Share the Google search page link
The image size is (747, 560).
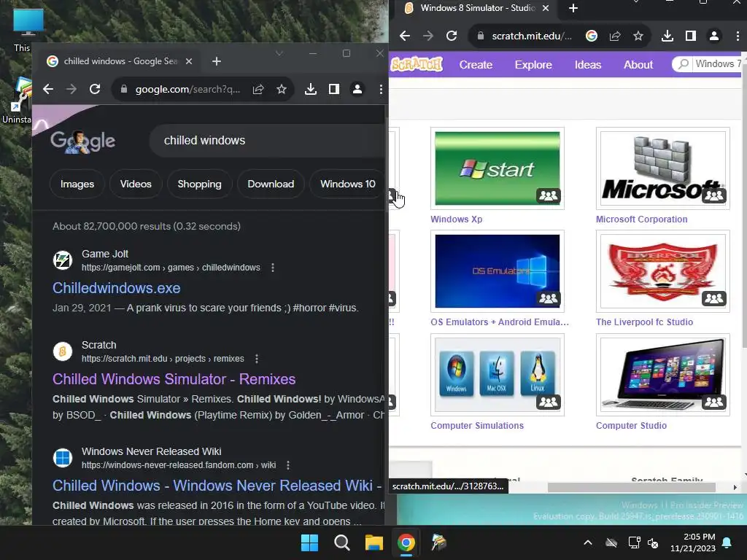pos(258,89)
